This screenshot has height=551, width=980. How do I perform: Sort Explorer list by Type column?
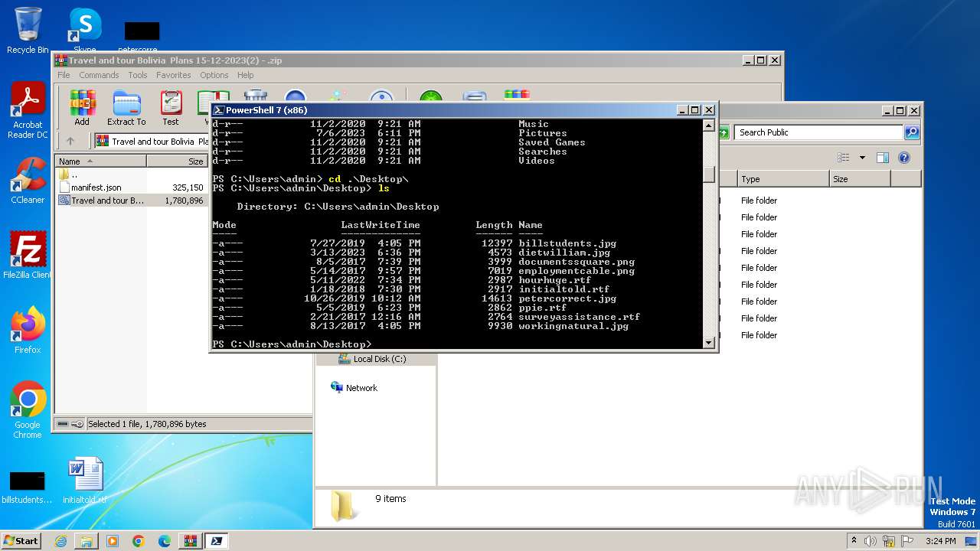click(783, 179)
